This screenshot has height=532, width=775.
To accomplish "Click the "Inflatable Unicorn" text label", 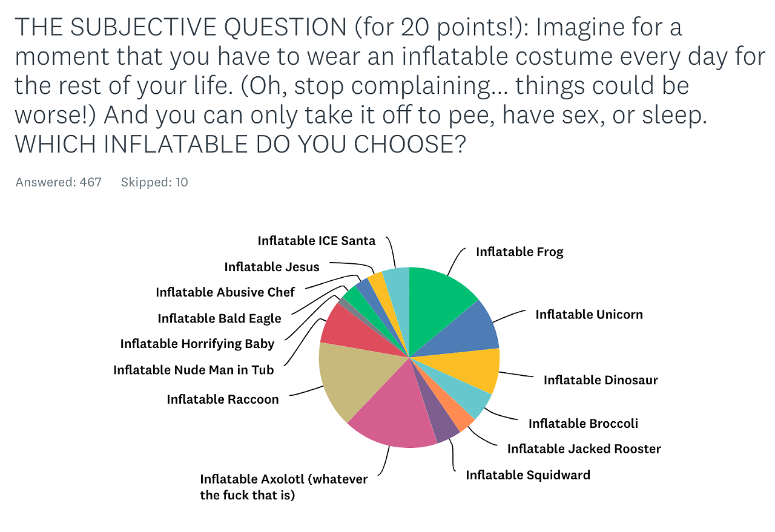I will point(589,315).
